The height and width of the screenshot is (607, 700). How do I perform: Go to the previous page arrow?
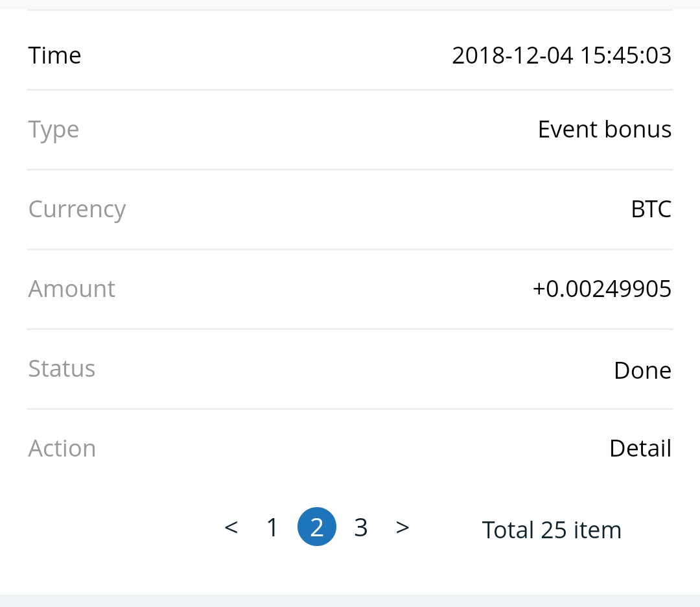click(x=231, y=527)
